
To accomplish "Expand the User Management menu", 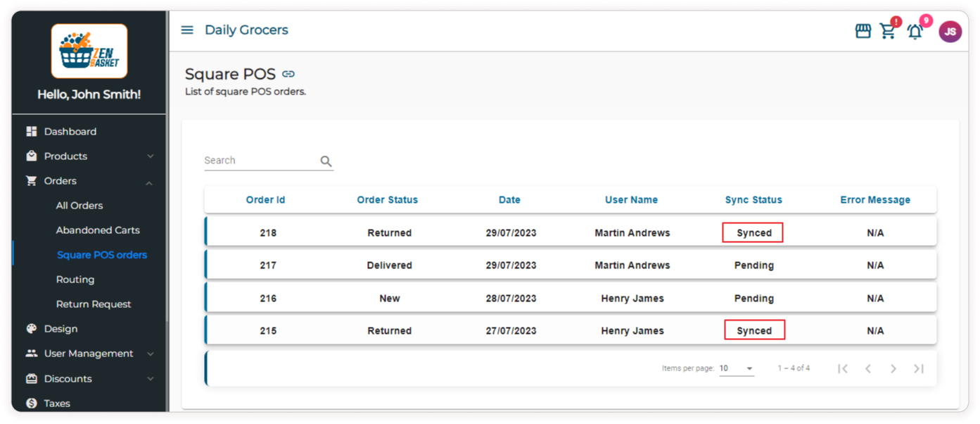I will tap(150, 353).
